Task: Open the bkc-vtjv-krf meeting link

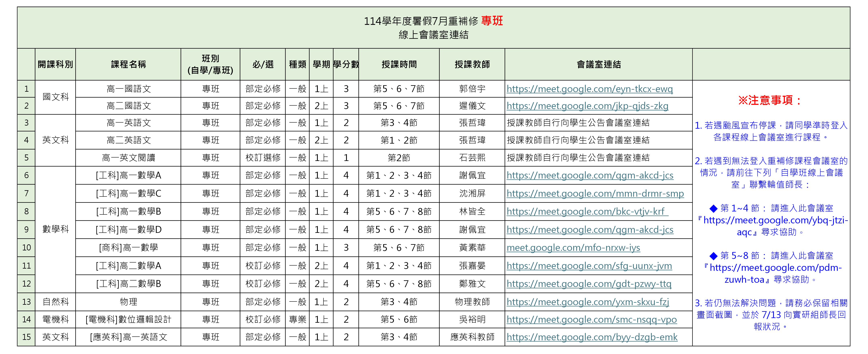Action: (x=587, y=211)
